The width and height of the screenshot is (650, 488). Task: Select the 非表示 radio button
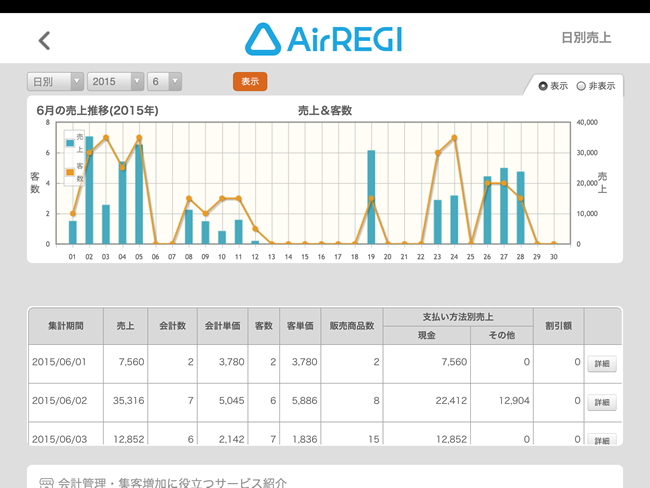581,86
